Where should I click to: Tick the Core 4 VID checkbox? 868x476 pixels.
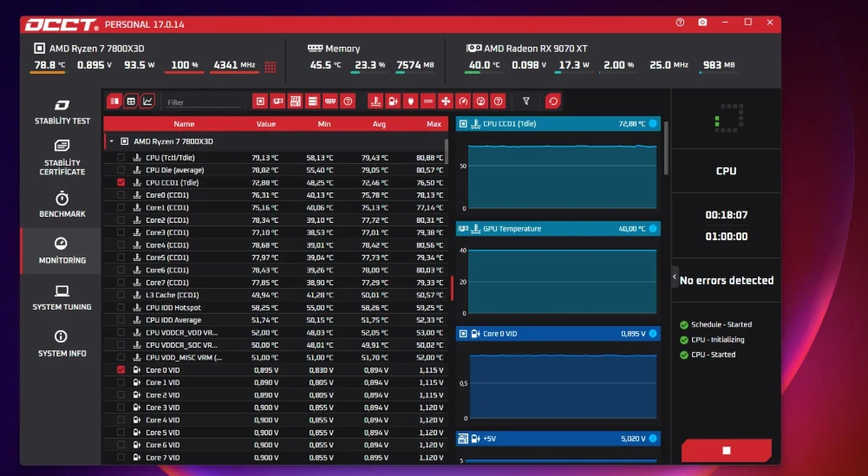point(121,421)
